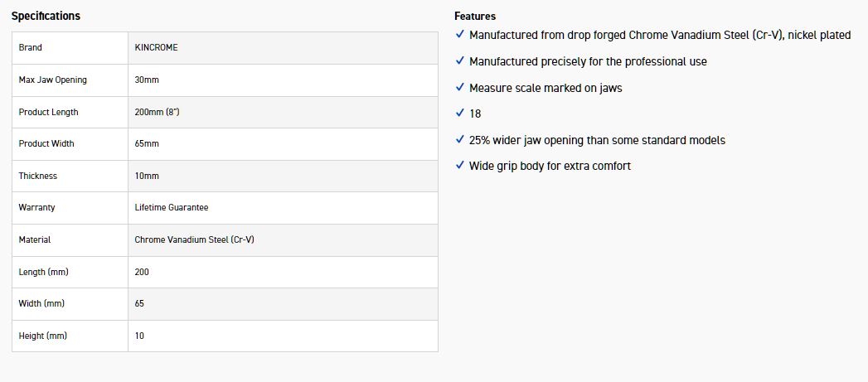
Task: Click the checkmark beside 25% wider jaw feature
Action: coord(460,140)
